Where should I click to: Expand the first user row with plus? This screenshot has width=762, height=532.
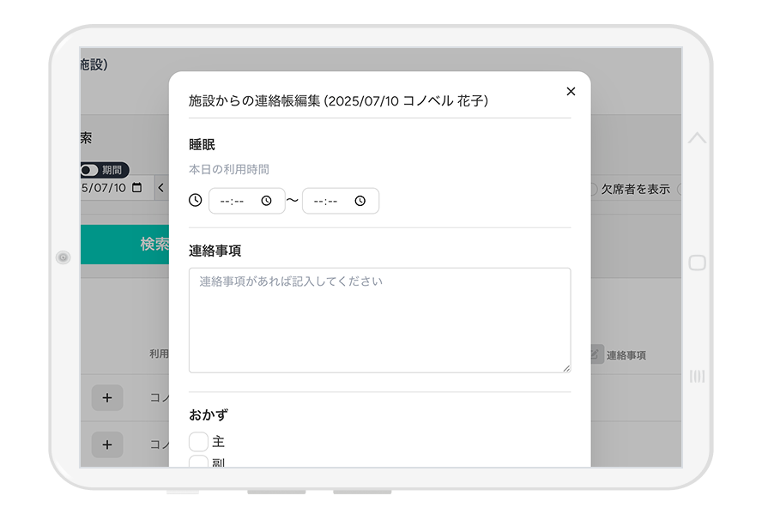pyautogui.click(x=107, y=397)
